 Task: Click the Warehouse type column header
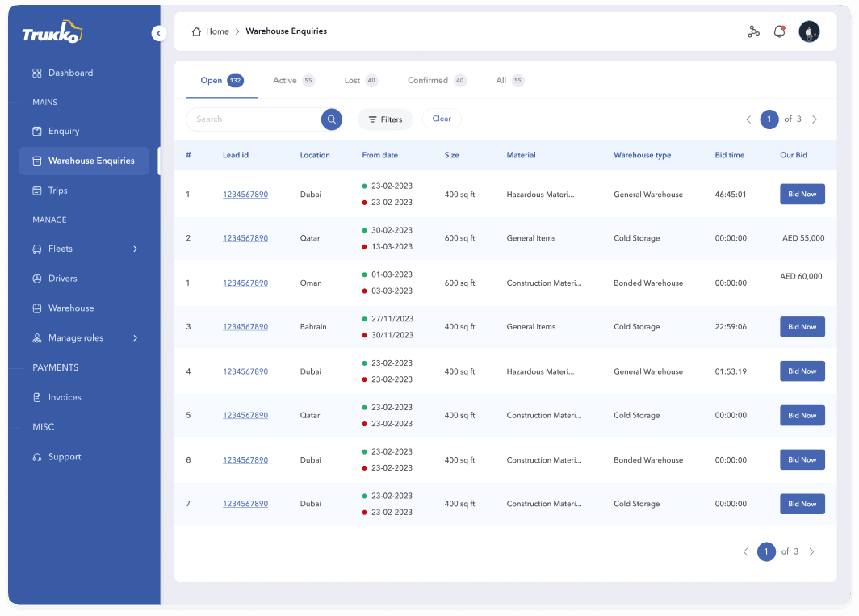point(642,155)
